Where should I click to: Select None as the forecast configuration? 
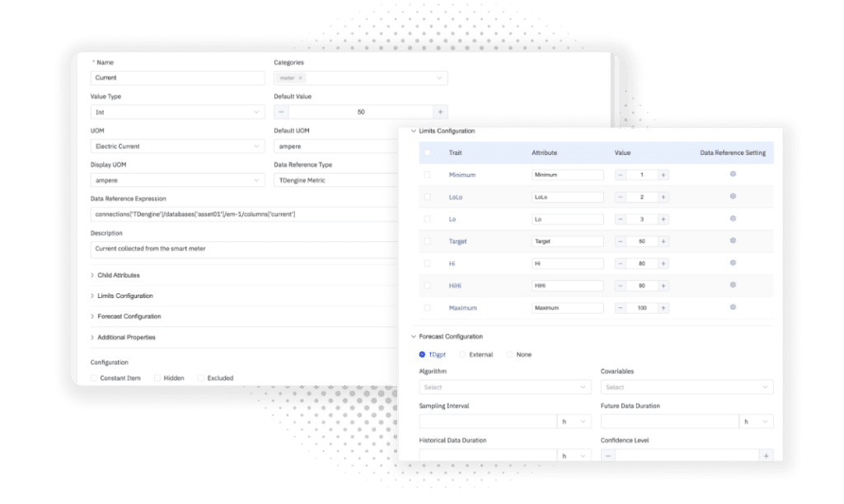pos(510,354)
